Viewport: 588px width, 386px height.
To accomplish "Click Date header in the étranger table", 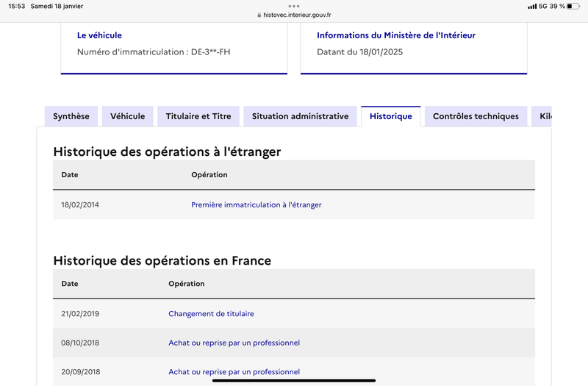I will (x=70, y=175).
